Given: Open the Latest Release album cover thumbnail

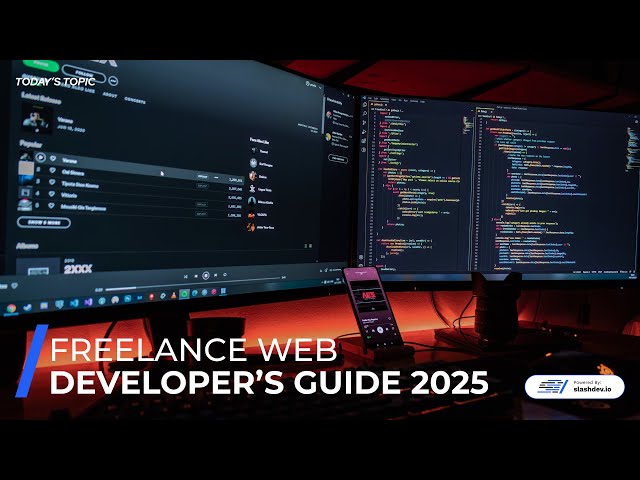Looking at the screenshot, I should point(37,118).
